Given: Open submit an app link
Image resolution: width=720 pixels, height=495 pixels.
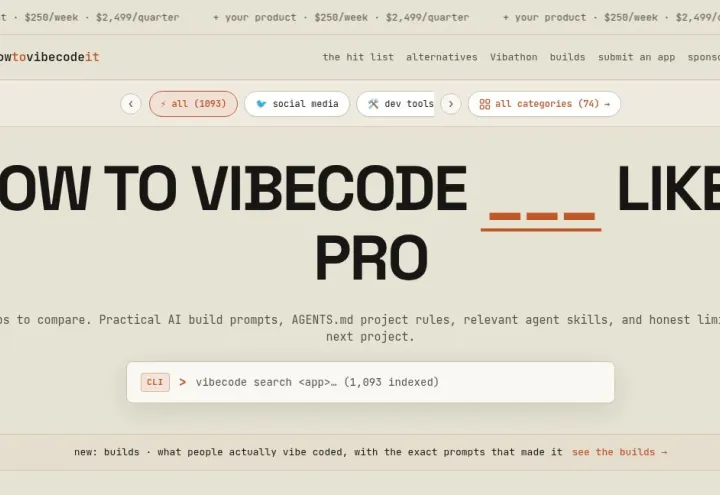Looking at the screenshot, I should 636,57.
